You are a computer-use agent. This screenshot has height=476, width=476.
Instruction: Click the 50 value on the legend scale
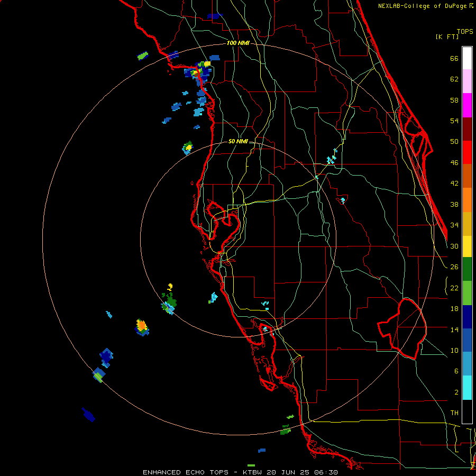pyautogui.click(x=454, y=142)
